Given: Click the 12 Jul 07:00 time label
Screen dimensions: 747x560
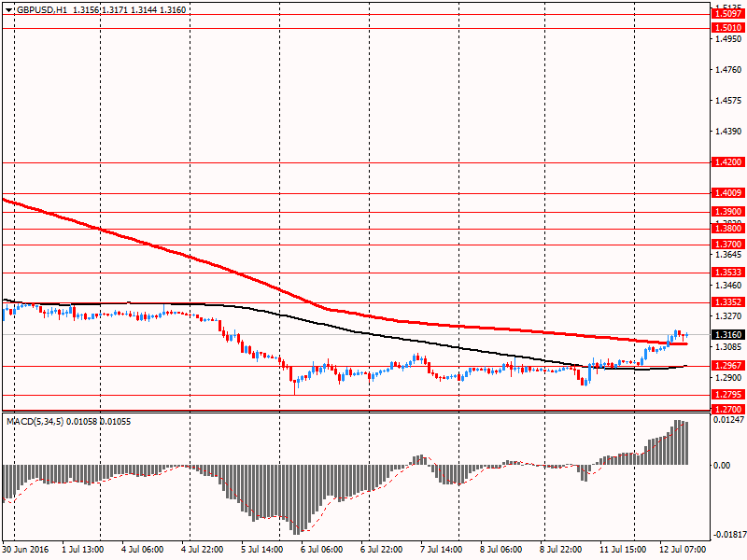Looking at the screenshot, I should pyautogui.click(x=683, y=550).
